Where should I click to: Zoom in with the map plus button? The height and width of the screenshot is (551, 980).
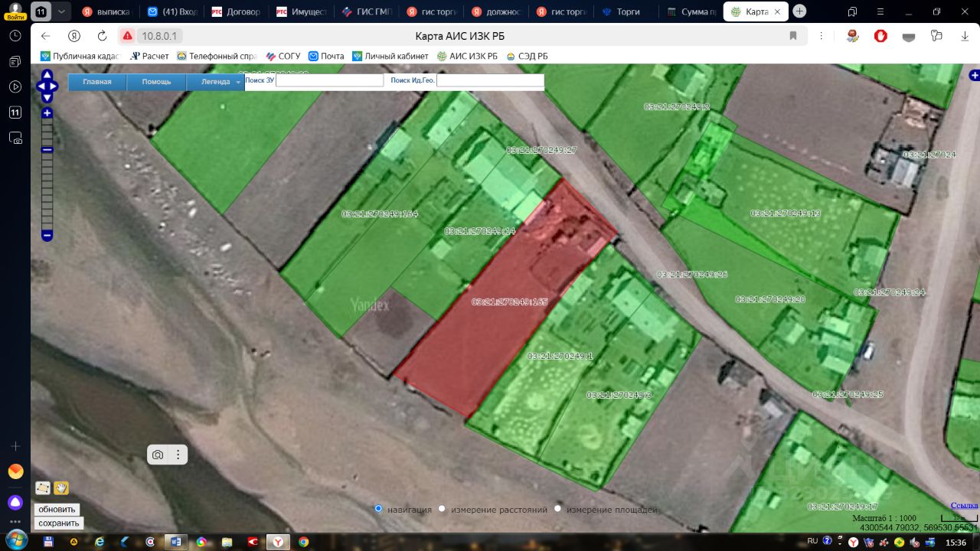point(47,113)
